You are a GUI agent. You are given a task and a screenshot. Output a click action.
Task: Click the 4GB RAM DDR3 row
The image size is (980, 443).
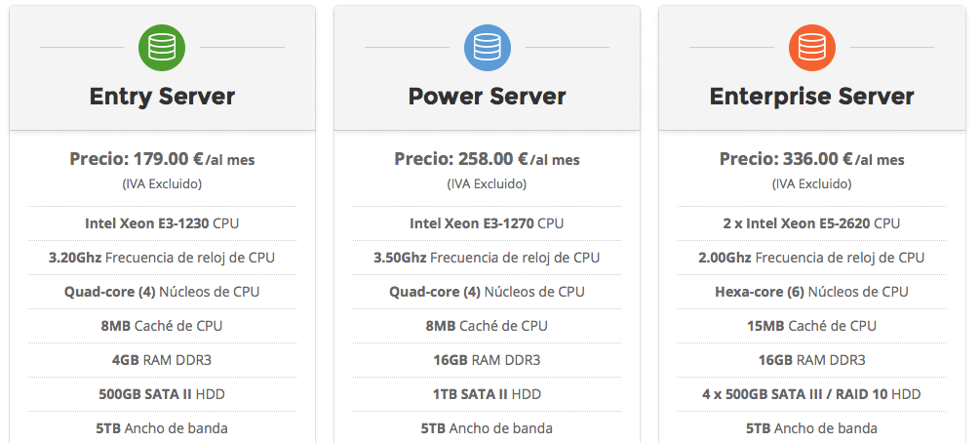162,360
